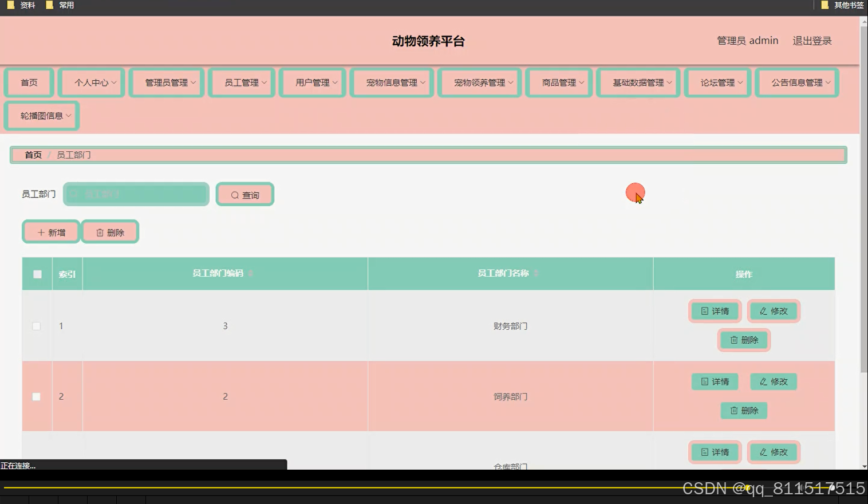Check the select-all checkbox in the table header
This screenshot has width=868, height=504.
(37, 274)
